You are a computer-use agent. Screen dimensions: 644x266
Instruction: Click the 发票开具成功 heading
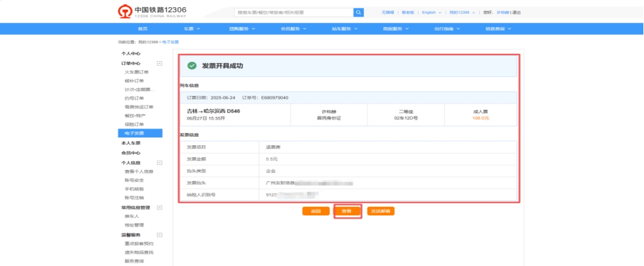point(222,66)
